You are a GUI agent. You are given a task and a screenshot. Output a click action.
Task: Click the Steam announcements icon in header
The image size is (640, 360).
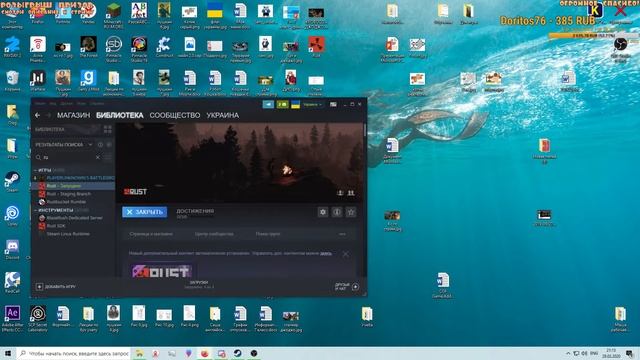point(268,104)
